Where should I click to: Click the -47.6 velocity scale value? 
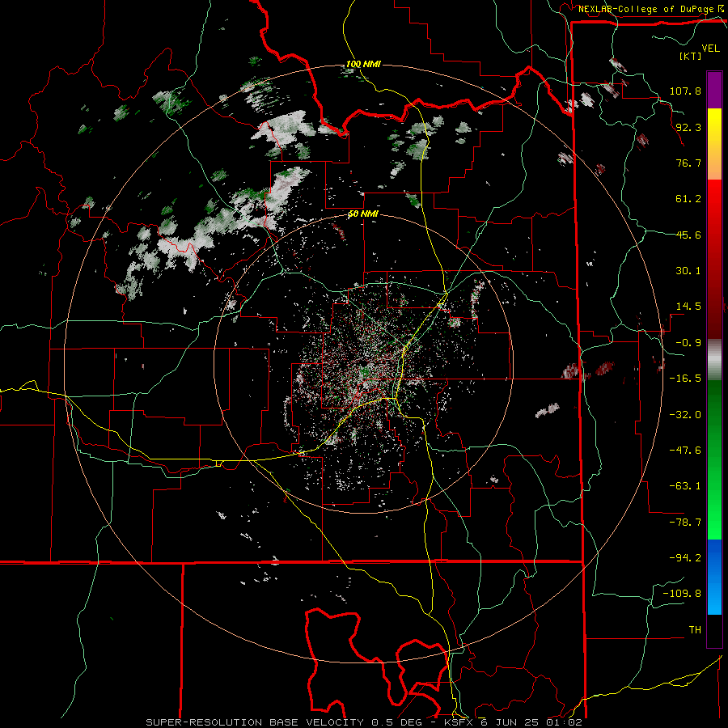685,451
